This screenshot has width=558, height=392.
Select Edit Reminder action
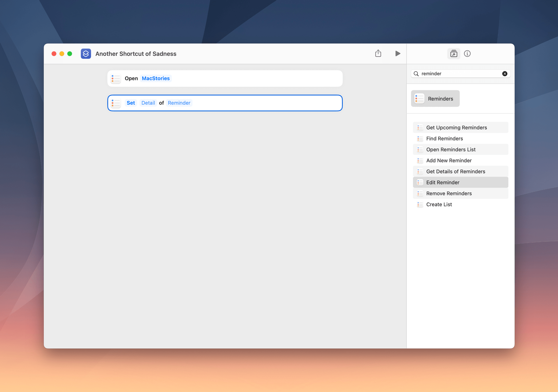[460, 182]
